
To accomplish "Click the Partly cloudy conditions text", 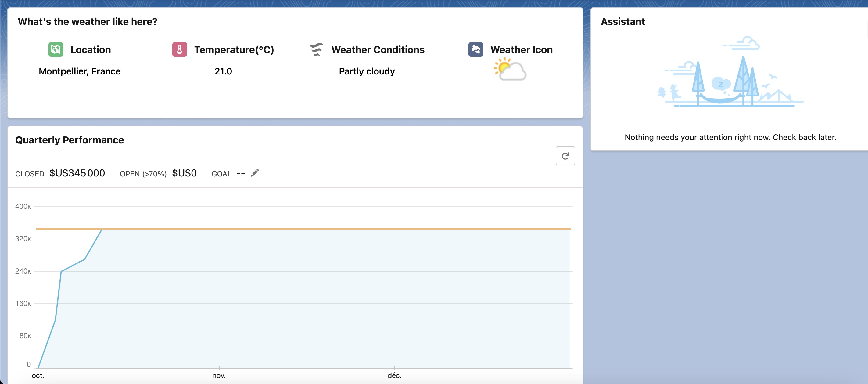I will coord(367,71).
